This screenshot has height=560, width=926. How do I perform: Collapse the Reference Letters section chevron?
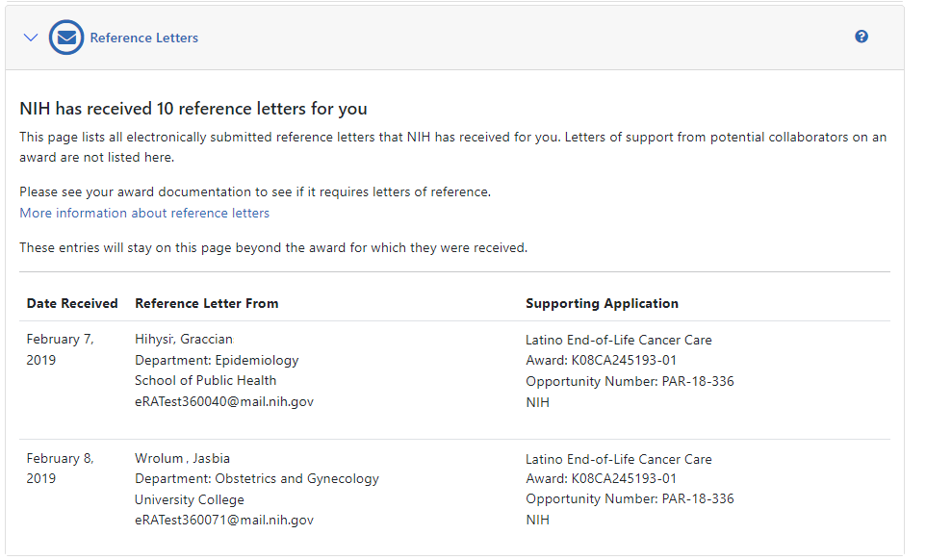point(31,38)
